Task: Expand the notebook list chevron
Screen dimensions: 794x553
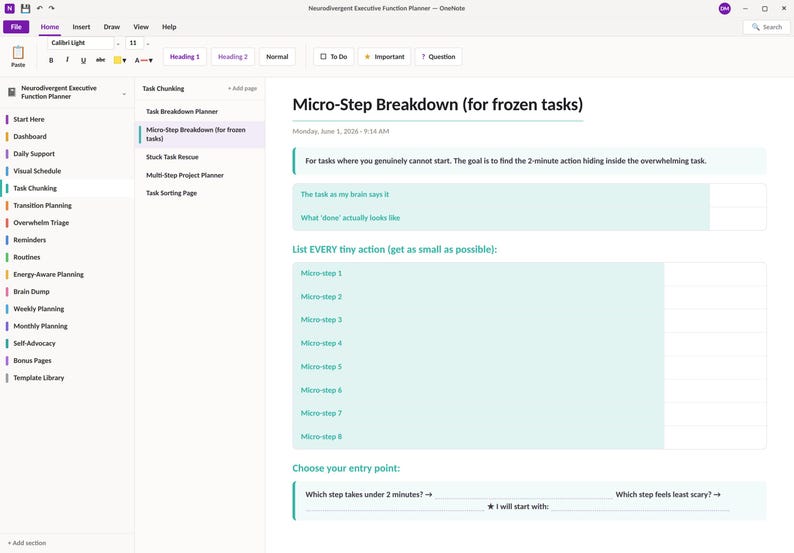Action: point(124,94)
